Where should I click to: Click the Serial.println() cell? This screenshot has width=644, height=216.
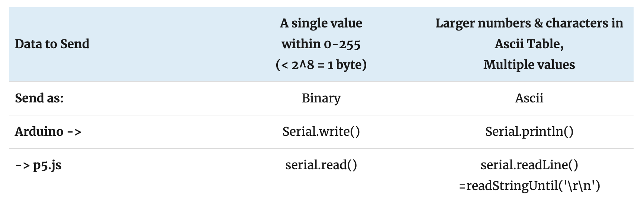coord(529,131)
